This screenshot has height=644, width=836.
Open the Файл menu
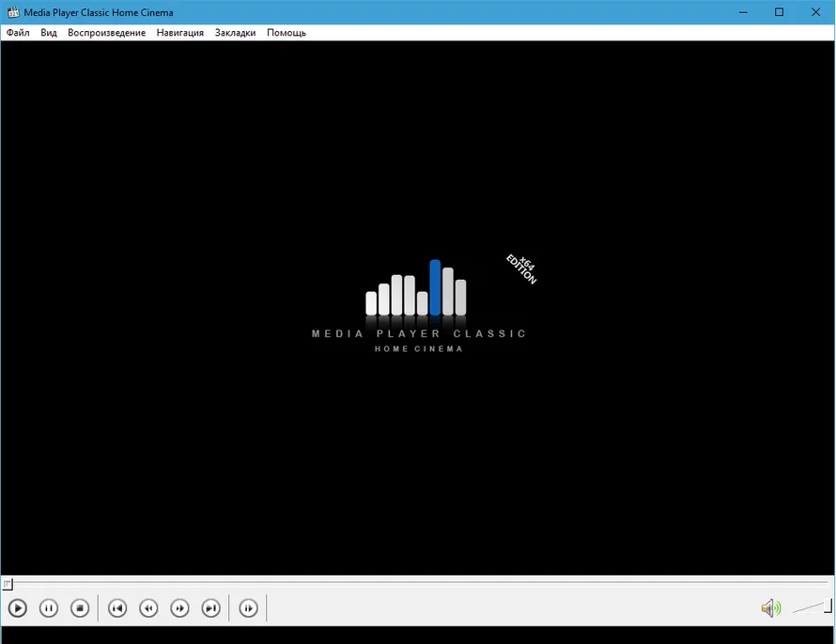(x=18, y=33)
